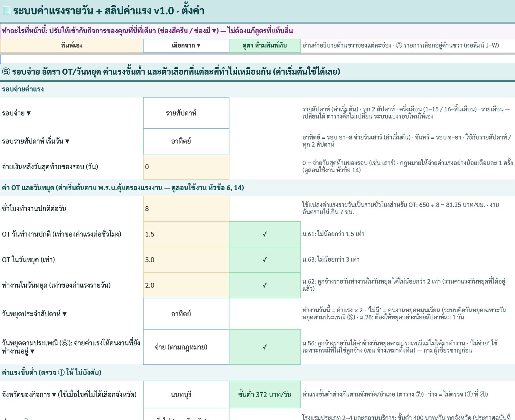Click the label รอบรายสัปดาห์ เริ่มวัน ▼
515x420 pixels.
coord(36,141)
